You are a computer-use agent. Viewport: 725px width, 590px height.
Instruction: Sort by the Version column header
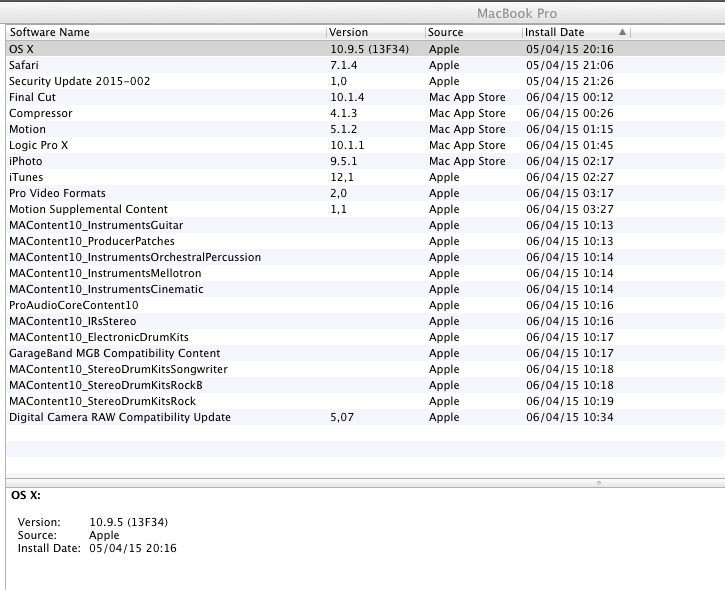coord(376,32)
